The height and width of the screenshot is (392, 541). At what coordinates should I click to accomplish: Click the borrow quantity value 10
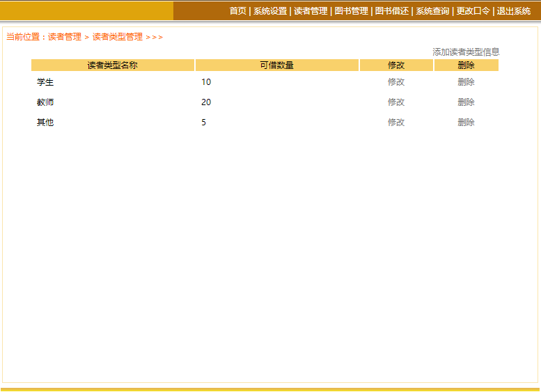click(206, 82)
